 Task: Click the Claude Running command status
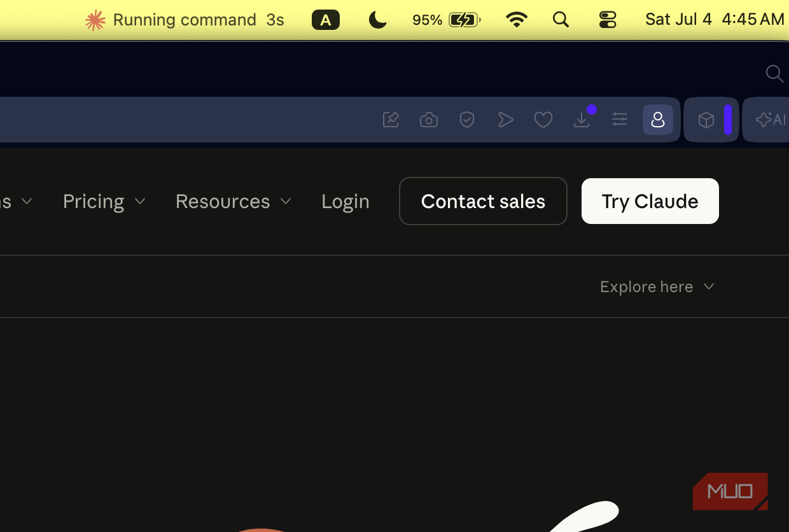click(x=185, y=20)
